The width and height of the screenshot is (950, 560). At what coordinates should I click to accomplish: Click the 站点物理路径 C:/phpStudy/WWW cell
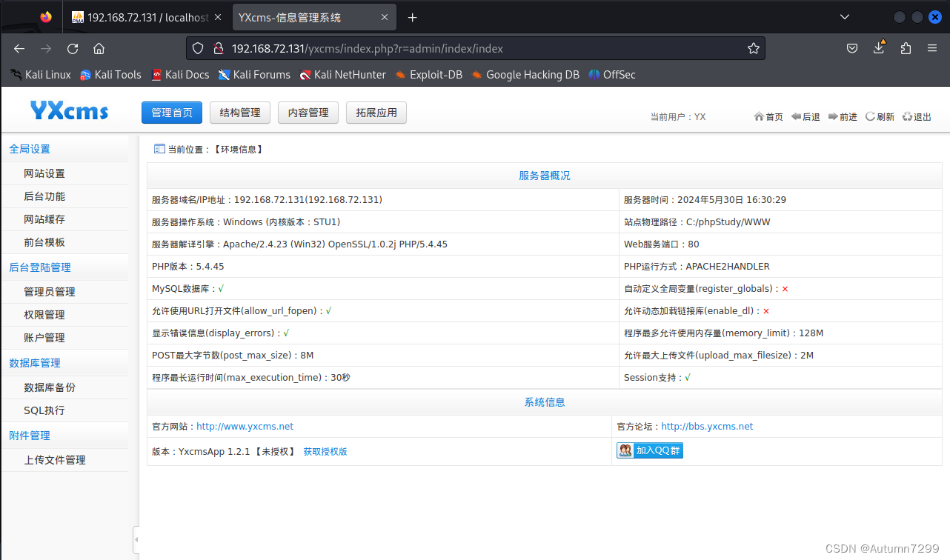[x=780, y=222]
